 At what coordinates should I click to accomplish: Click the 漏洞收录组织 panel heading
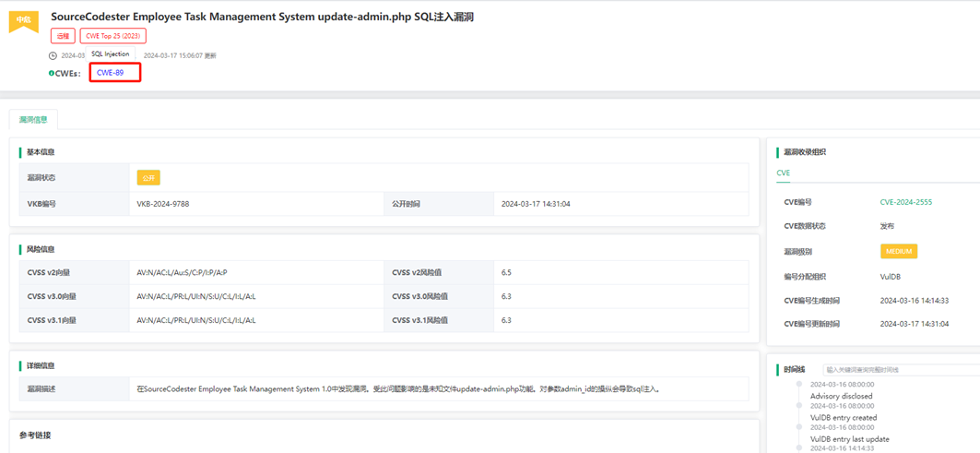point(804,152)
